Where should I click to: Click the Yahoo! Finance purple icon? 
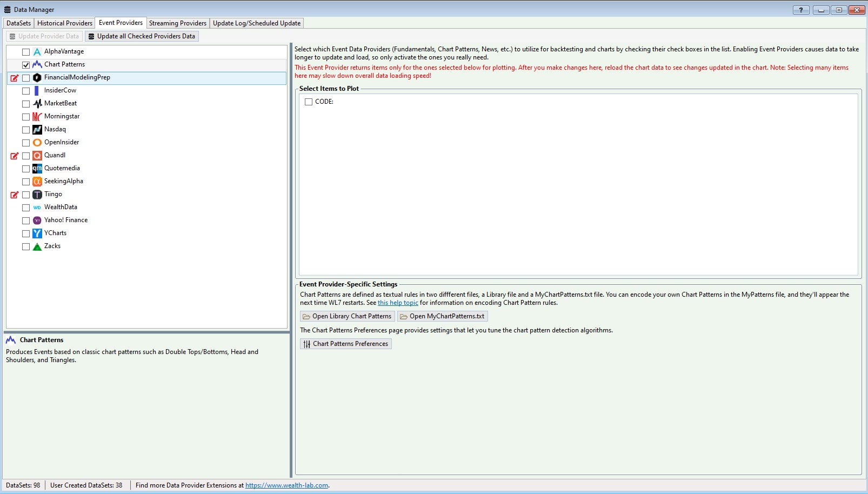point(37,221)
